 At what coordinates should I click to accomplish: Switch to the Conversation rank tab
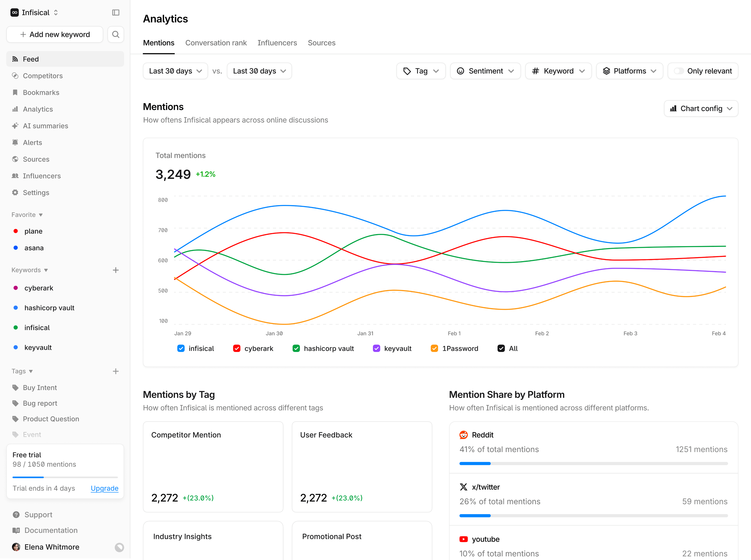[216, 43]
